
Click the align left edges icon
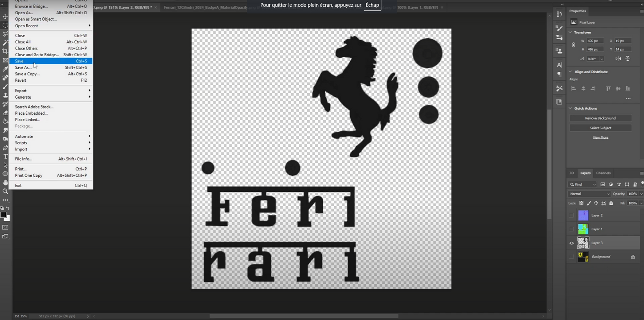click(x=574, y=88)
